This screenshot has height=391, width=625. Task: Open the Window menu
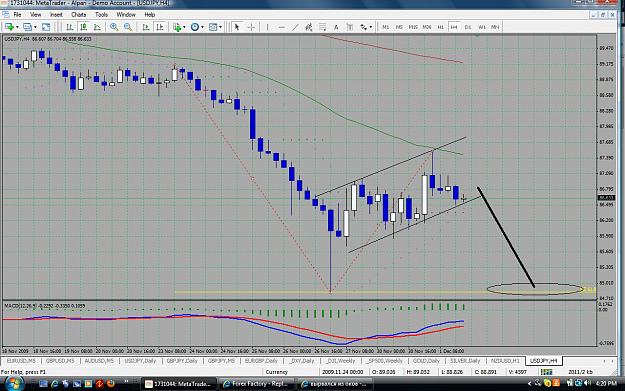[126, 15]
